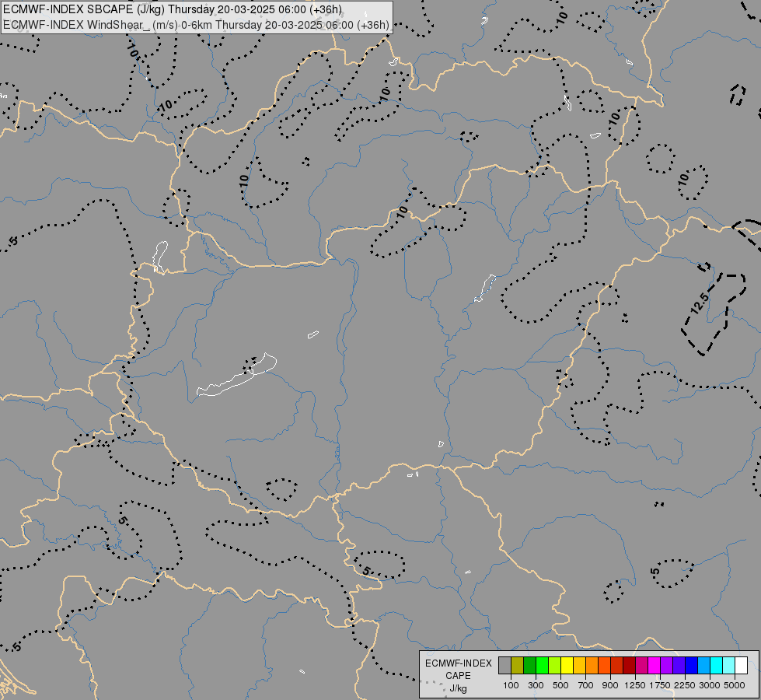This screenshot has height=700, width=761.
Task: Click the 5000 legend tick label
Action: pos(735,685)
